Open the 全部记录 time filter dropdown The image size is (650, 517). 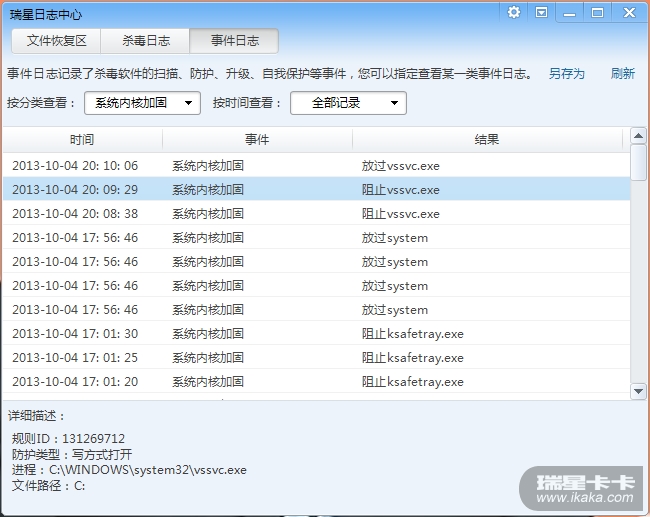[348, 103]
